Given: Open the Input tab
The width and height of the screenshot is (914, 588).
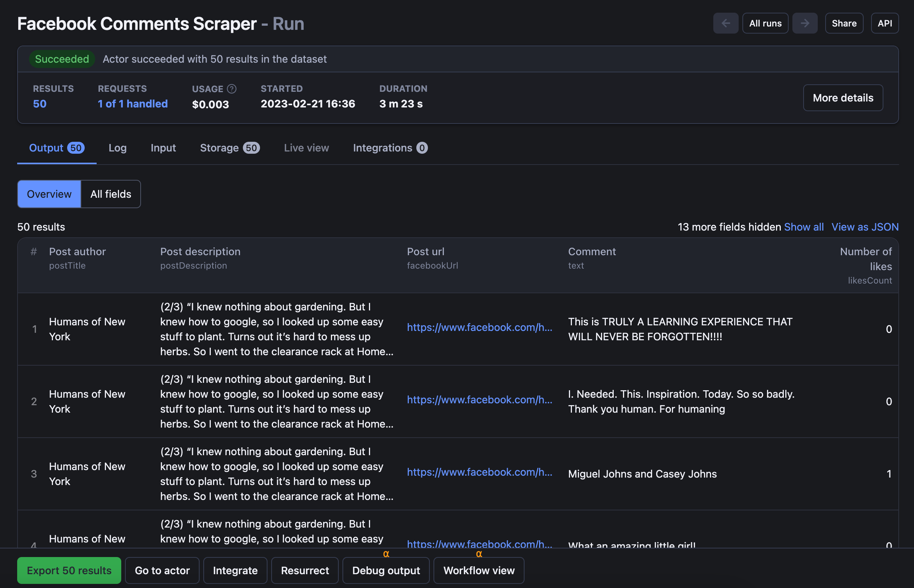Looking at the screenshot, I should point(163,148).
